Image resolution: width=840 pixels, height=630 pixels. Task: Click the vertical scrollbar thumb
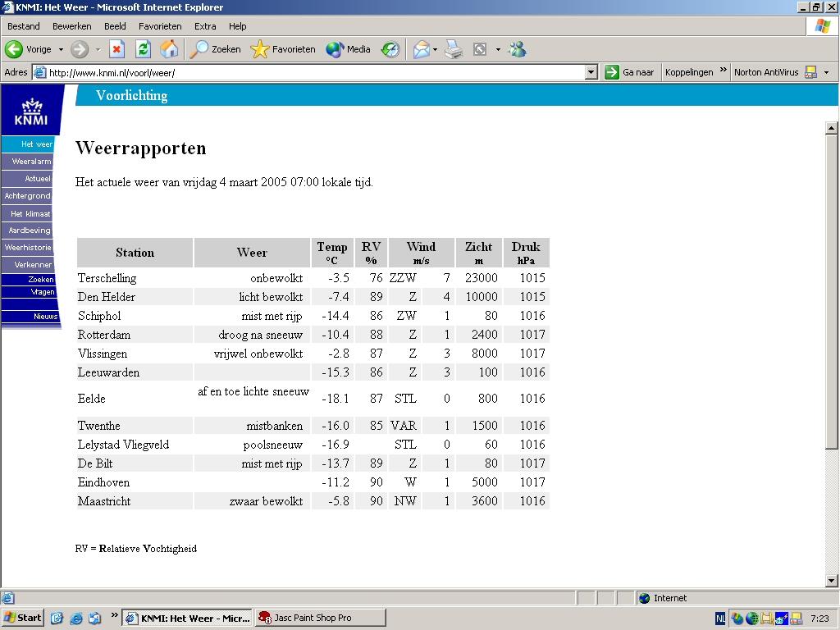tap(832, 291)
